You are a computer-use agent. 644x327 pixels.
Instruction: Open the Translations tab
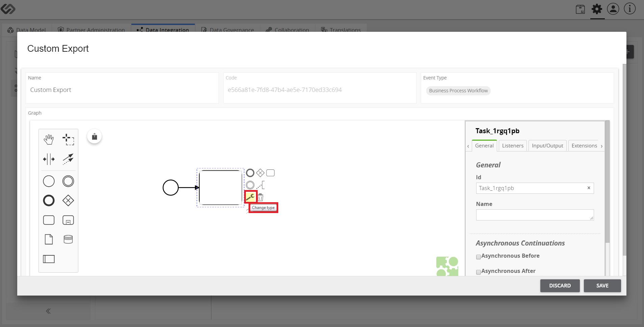341,30
